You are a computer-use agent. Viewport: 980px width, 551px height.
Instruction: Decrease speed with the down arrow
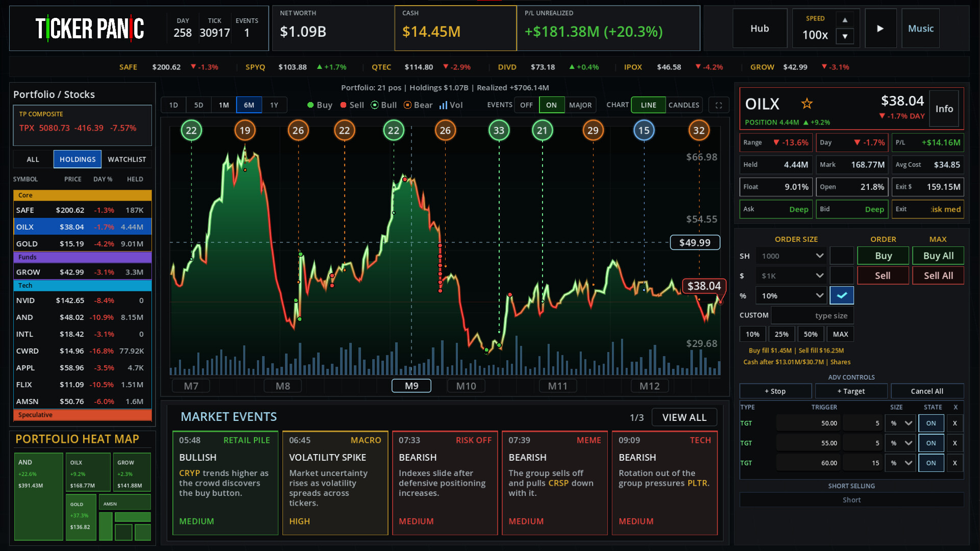click(x=845, y=36)
